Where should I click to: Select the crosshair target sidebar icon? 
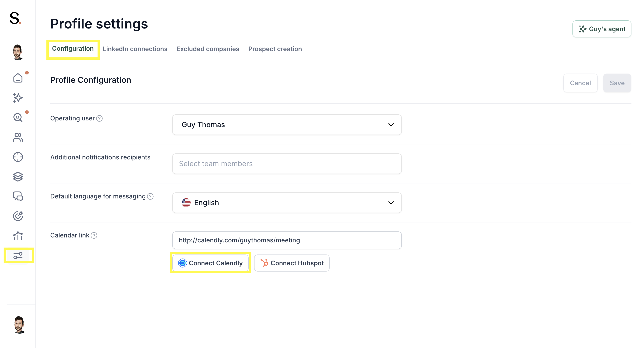[x=18, y=157]
